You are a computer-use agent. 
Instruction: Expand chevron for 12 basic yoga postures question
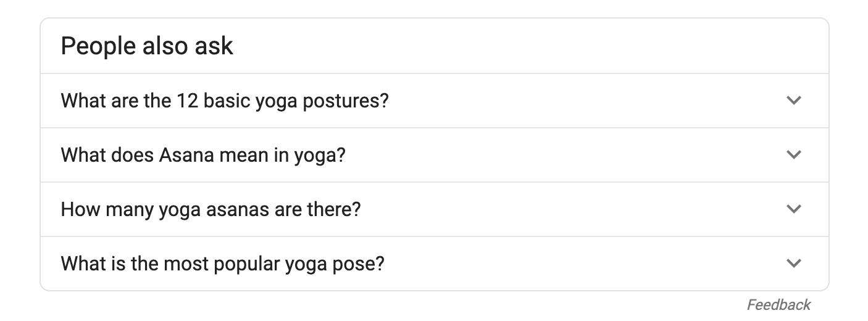(x=794, y=100)
